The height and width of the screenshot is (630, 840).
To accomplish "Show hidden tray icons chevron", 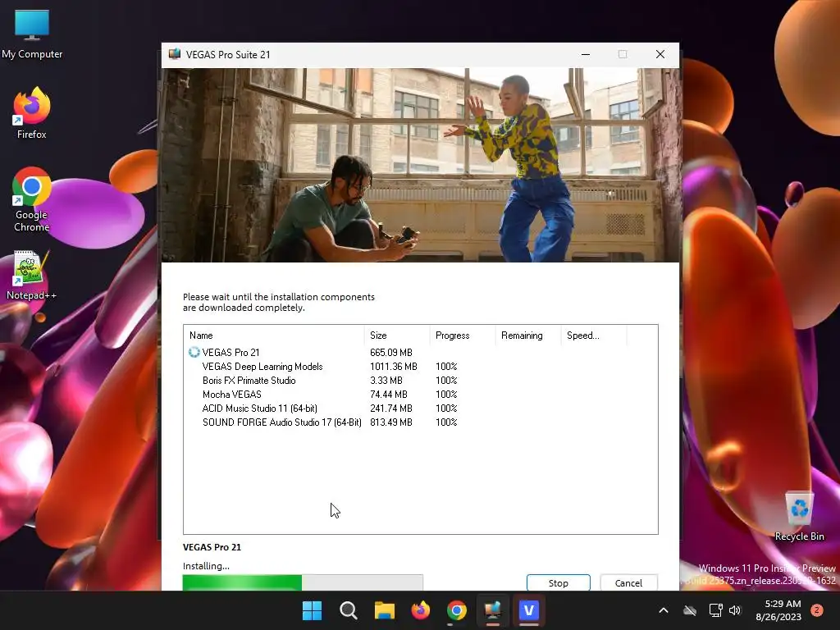I will tap(663, 610).
